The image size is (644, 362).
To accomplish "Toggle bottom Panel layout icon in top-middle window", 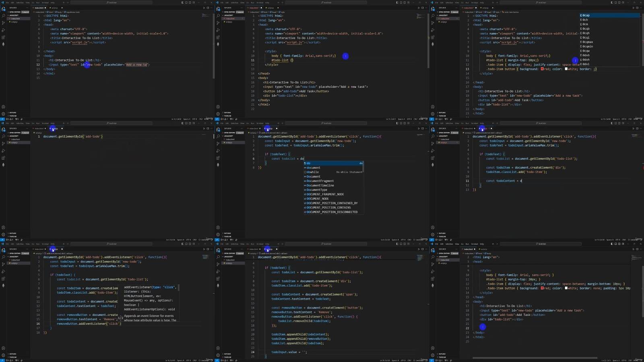I will (x=401, y=2).
